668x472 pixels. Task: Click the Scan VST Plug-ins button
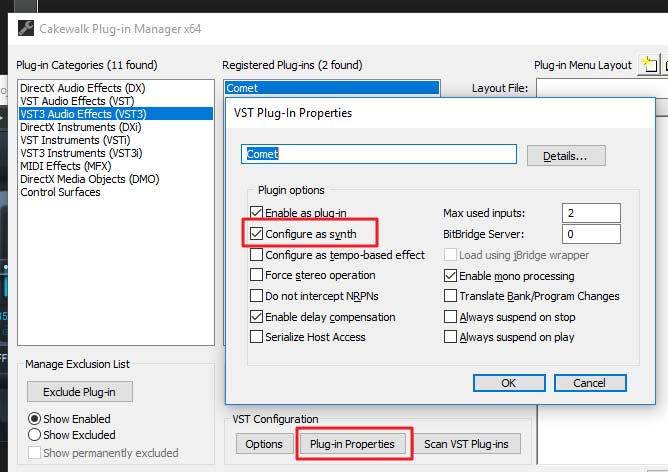pyautogui.click(x=466, y=443)
